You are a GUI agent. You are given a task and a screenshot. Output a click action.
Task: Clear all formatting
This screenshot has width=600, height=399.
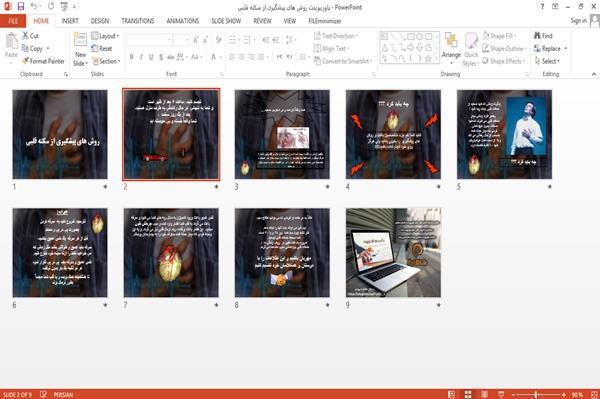tap(218, 40)
